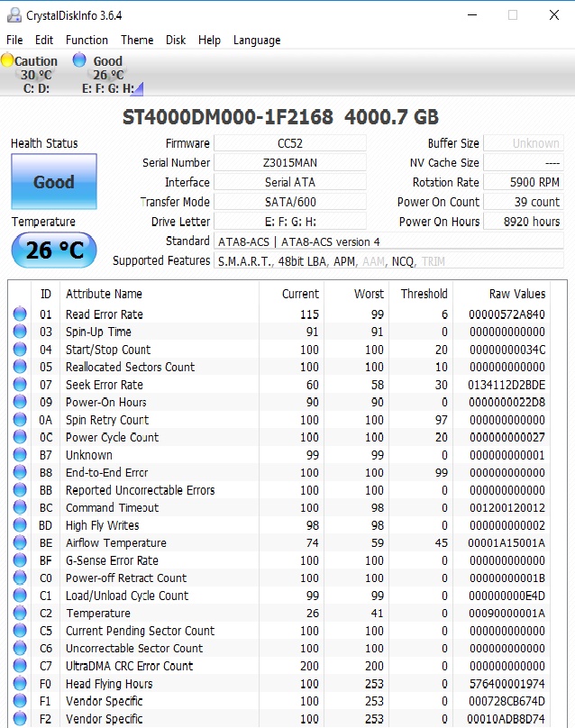Click the Supported Features field
Screen dimensions: 575x728
point(388,261)
